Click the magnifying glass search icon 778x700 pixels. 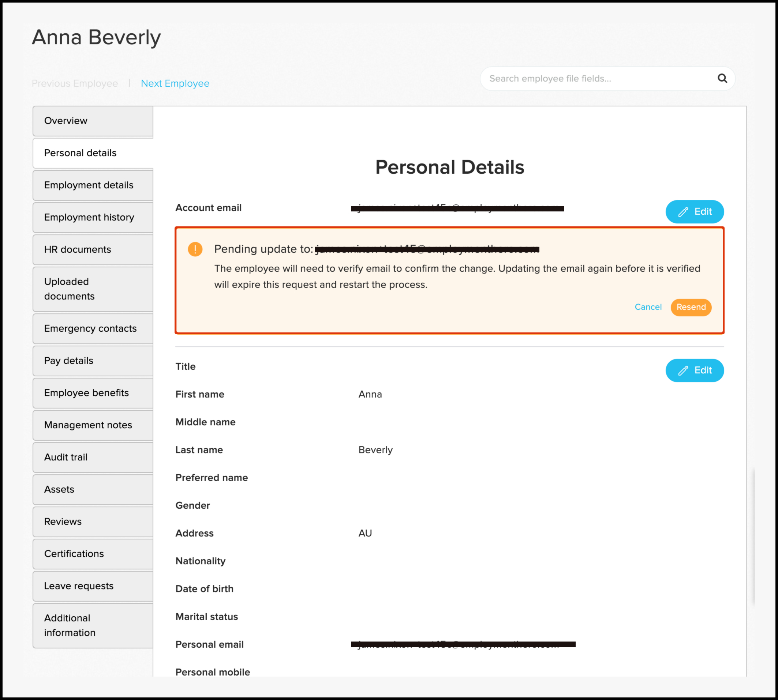pos(722,79)
